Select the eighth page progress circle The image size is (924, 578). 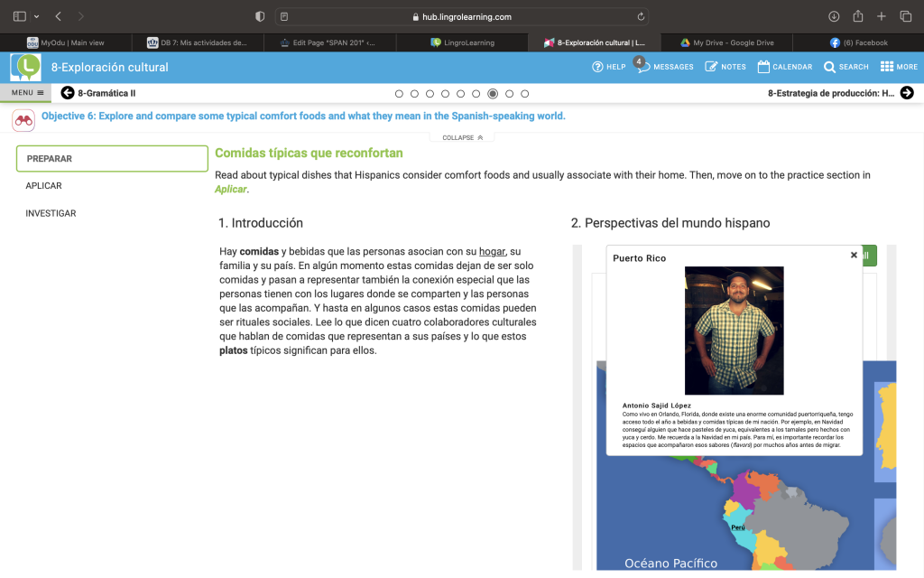pos(509,94)
